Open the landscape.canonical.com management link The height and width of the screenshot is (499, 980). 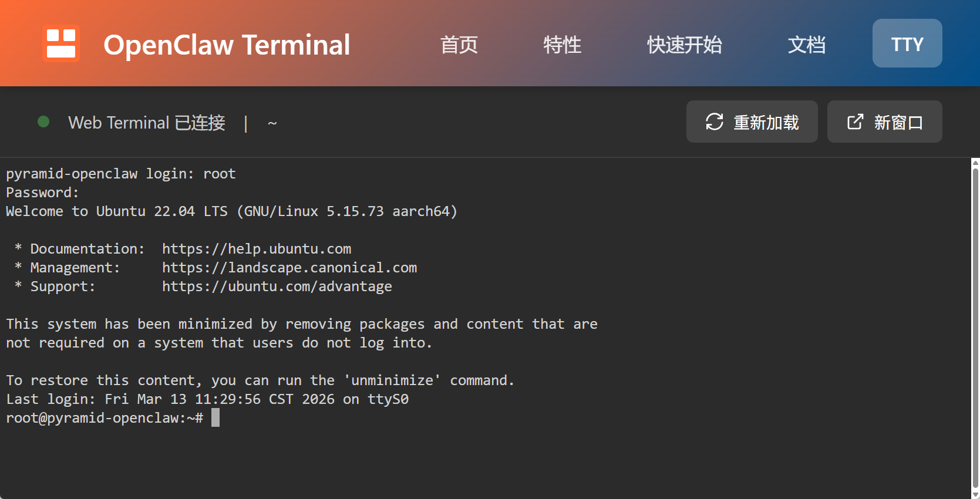pos(289,268)
